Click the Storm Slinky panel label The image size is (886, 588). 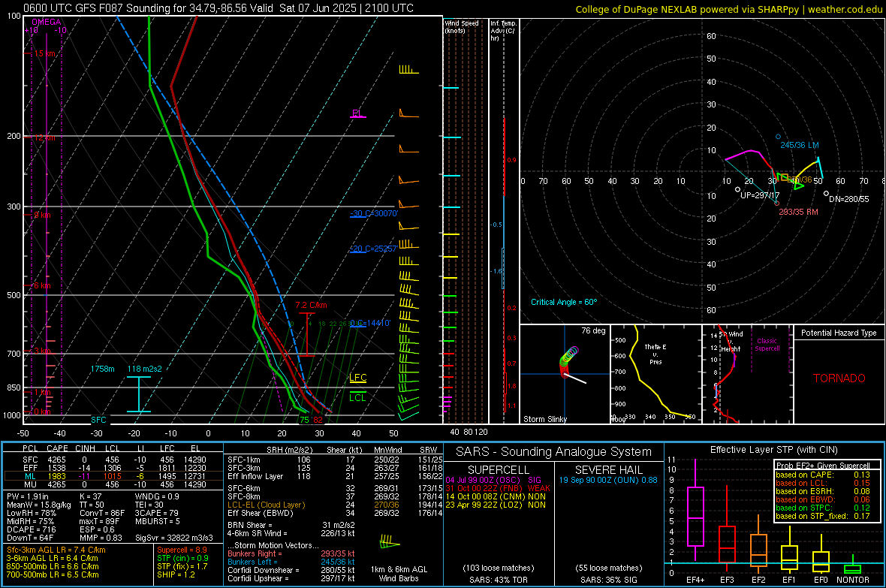click(x=544, y=419)
